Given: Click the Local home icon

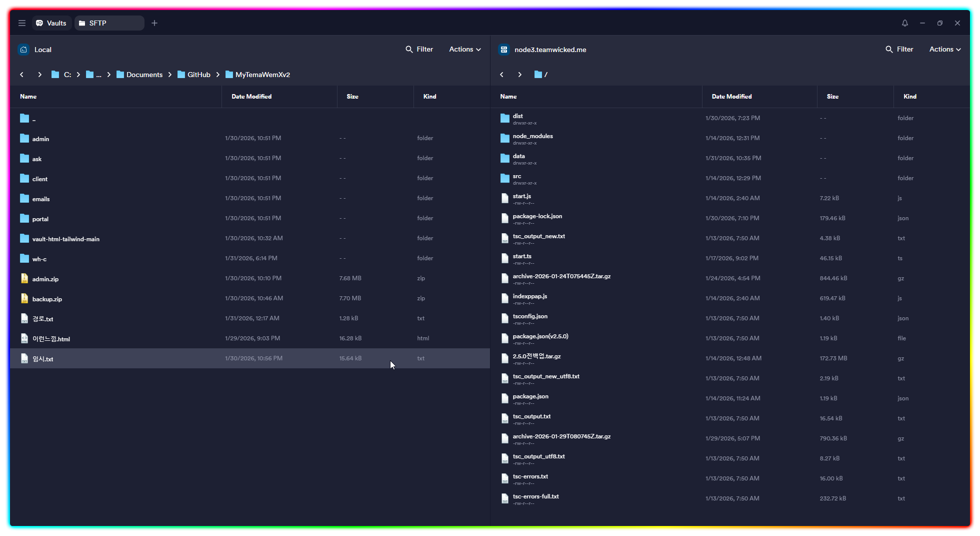Looking at the screenshot, I should pos(23,50).
